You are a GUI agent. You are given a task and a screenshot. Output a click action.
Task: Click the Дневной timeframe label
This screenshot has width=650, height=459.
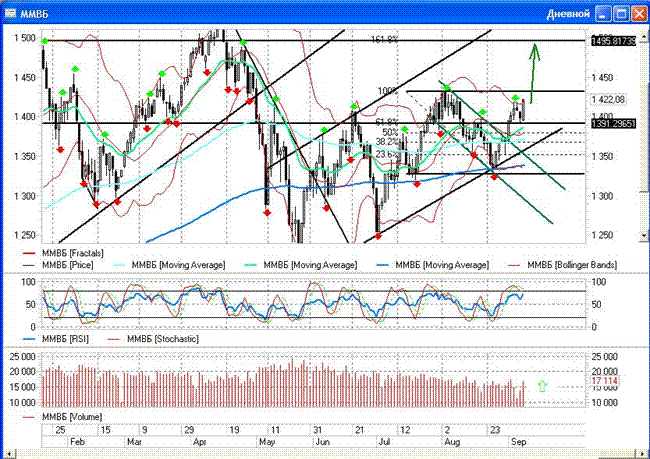568,14
